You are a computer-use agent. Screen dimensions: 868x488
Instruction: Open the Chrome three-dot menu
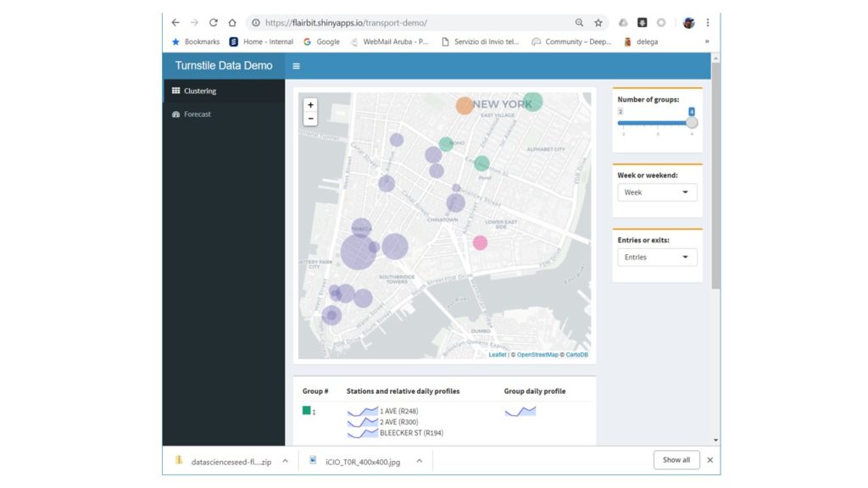[x=708, y=23]
